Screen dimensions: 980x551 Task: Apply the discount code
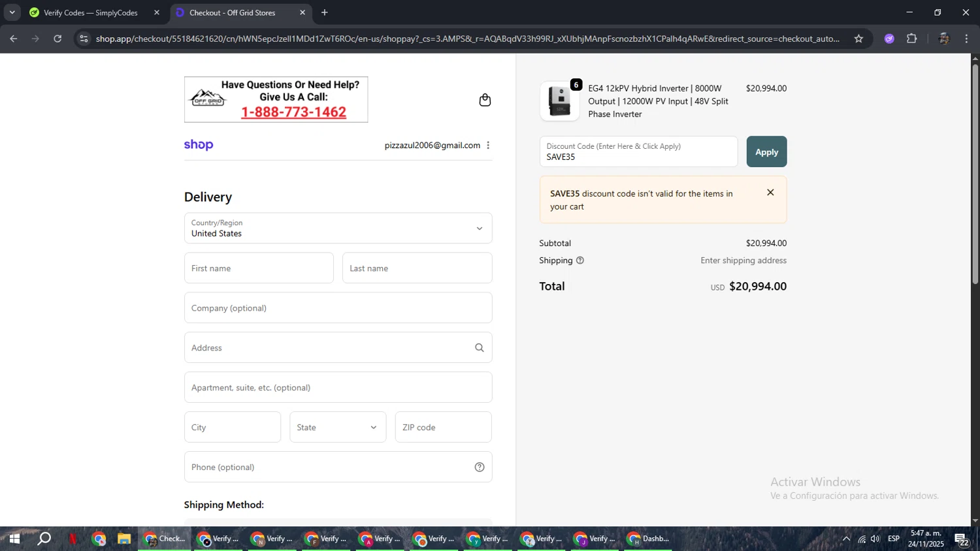click(x=766, y=151)
